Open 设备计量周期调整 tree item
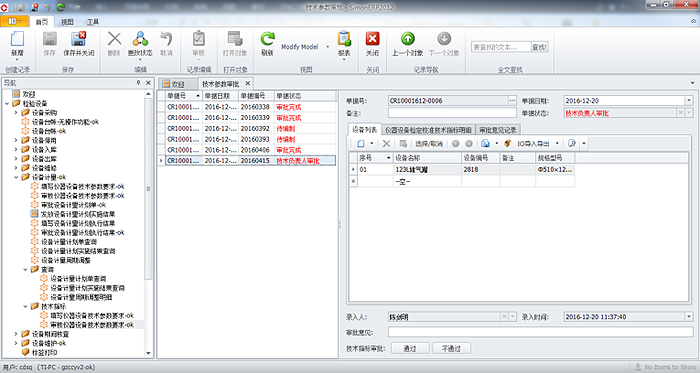700x373 pixels. 66,261
